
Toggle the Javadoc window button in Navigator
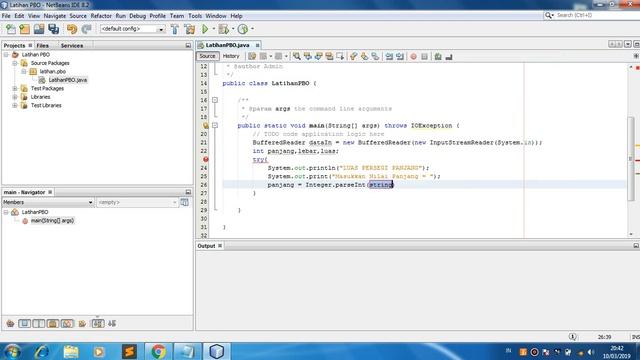[184, 202]
